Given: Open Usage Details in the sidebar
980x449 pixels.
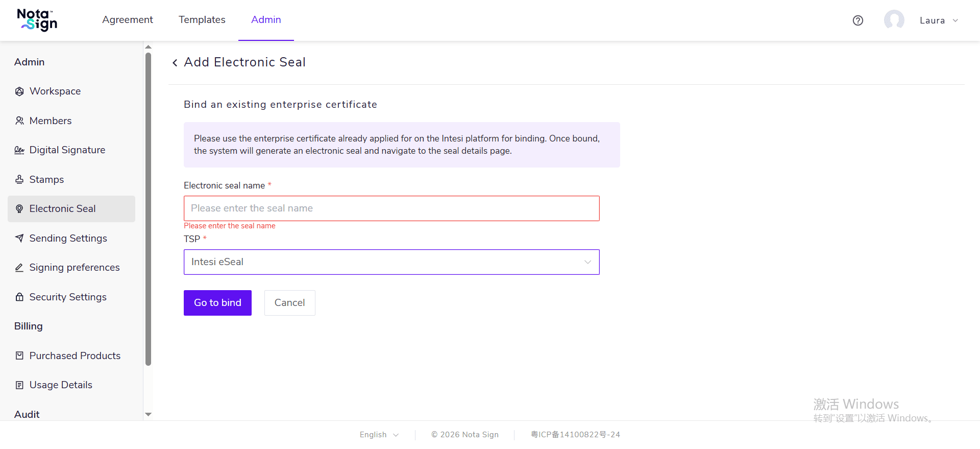Looking at the screenshot, I should point(71,385).
